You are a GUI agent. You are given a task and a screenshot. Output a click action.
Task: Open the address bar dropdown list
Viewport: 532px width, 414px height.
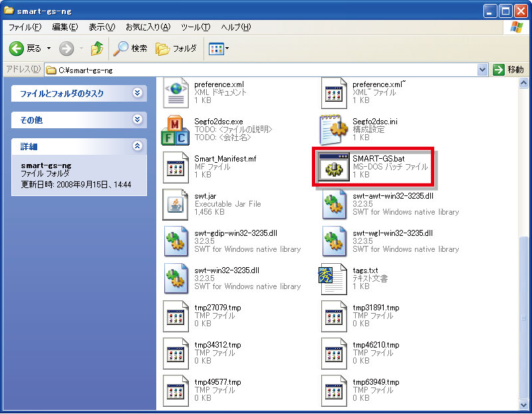[x=482, y=70]
